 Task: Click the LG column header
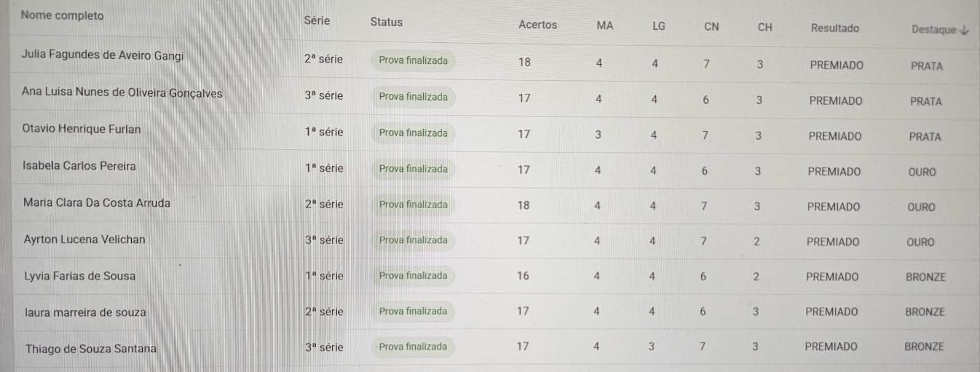[x=658, y=26]
